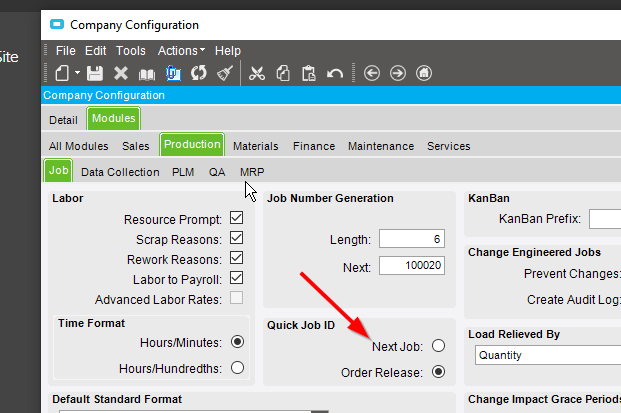Switch to the All Modules tab
This screenshot has width=621, height=413.
tap(78, 146)
